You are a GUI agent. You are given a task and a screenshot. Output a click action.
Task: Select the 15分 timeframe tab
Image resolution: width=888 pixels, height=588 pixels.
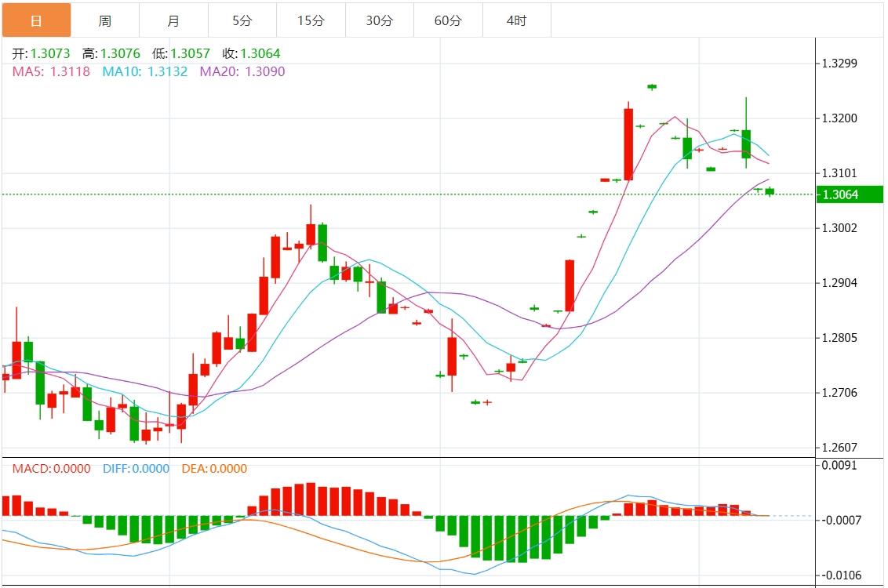click(311, 20)
